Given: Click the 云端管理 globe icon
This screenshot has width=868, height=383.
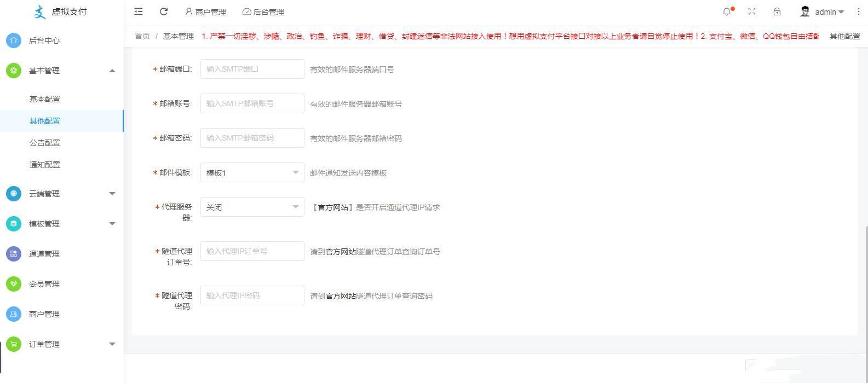Looking at the screenshot, I should pos(14,194).
